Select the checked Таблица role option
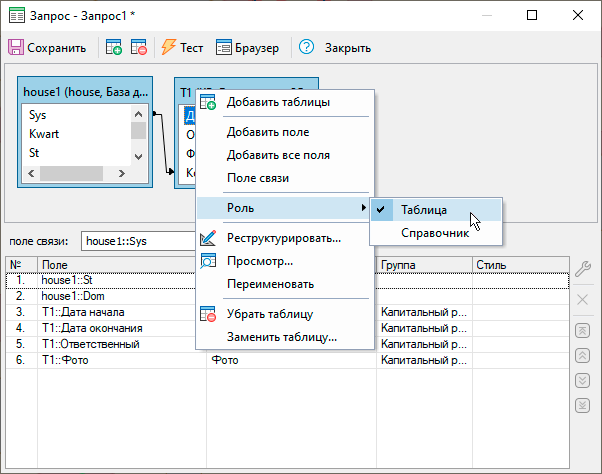Image resolution: width=602 pixels, height=474 pixels. coord(424,210)
